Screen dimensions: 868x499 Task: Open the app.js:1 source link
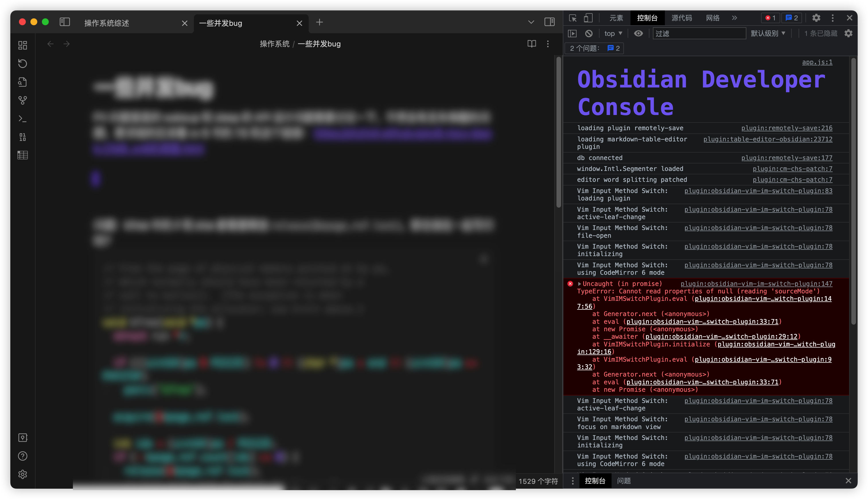pos(817,62)
